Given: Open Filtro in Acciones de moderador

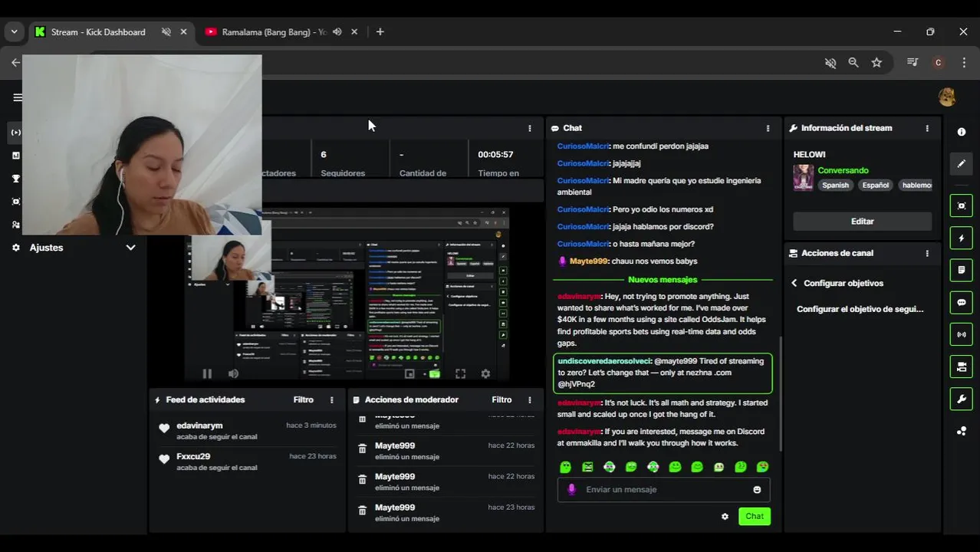Looking at the screenshot, I should 502,399.
